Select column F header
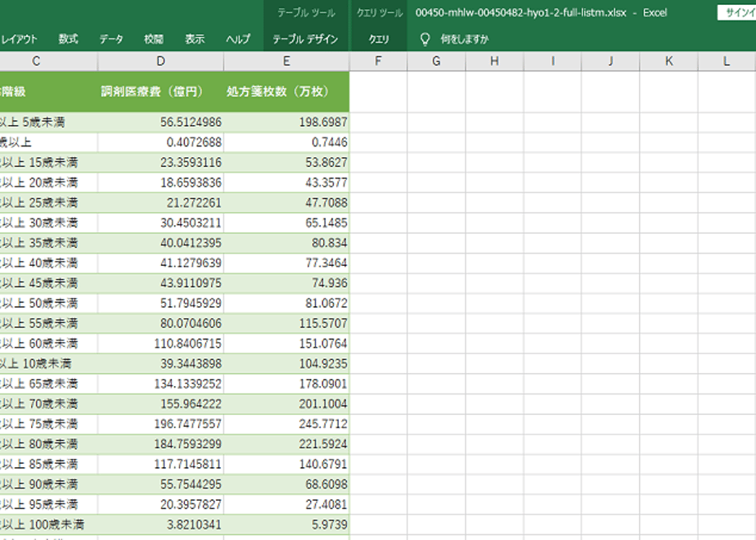Viewport: 756px width, 540px height. pyautogui.click(x=378, y=61)
